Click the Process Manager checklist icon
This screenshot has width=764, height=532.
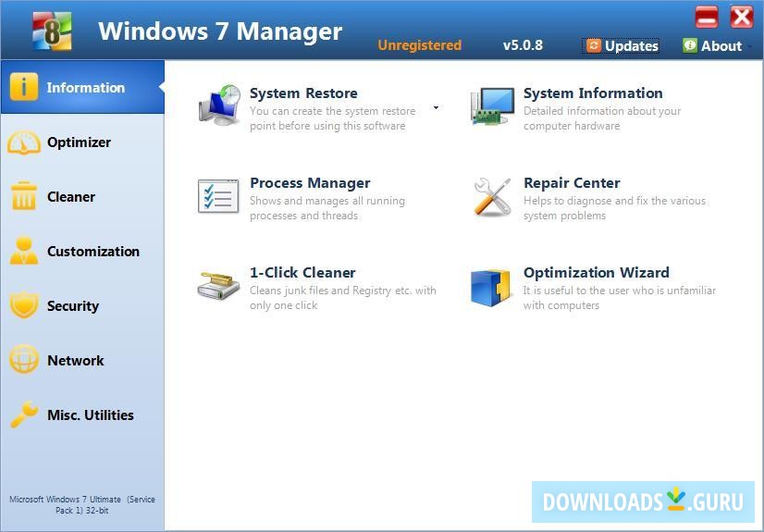coord(218,196)
